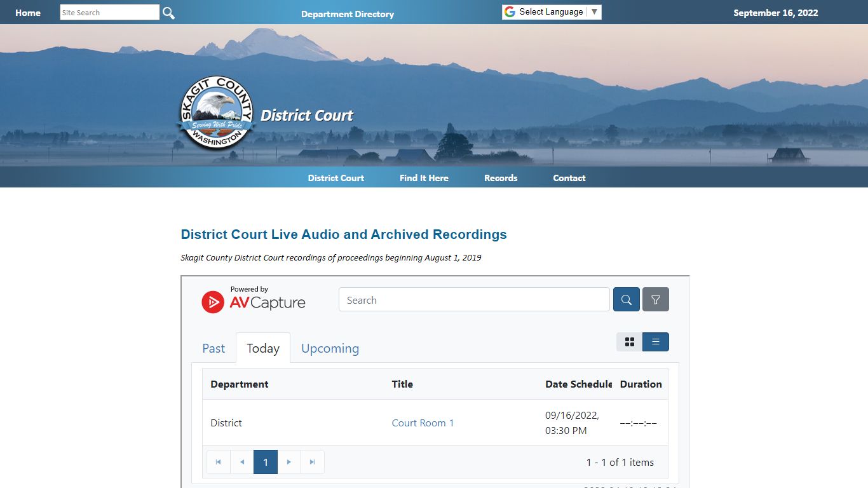The image size is (868, 488).
Task: Click the September 16, 2022 date text
Action: tap(776, 13)
